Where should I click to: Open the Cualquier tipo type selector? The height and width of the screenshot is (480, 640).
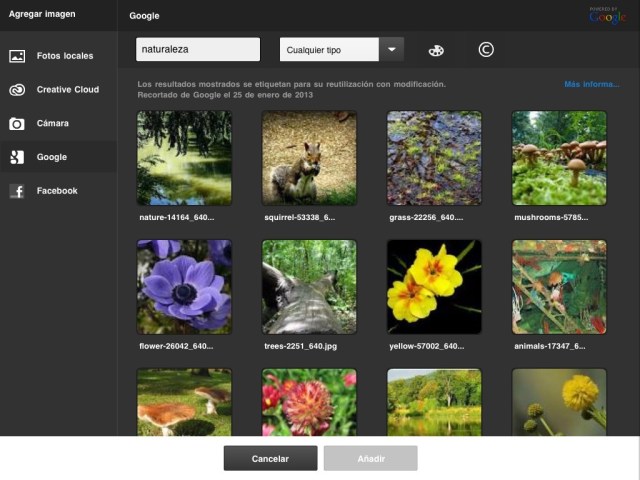pyautogui.click(x=329, y=50)
